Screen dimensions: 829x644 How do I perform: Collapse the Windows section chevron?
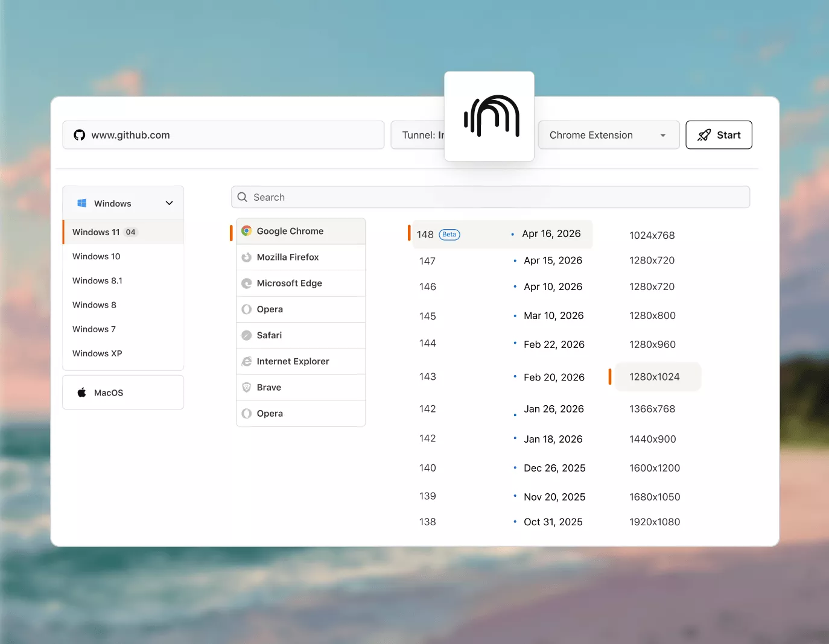tap(170, 203)
